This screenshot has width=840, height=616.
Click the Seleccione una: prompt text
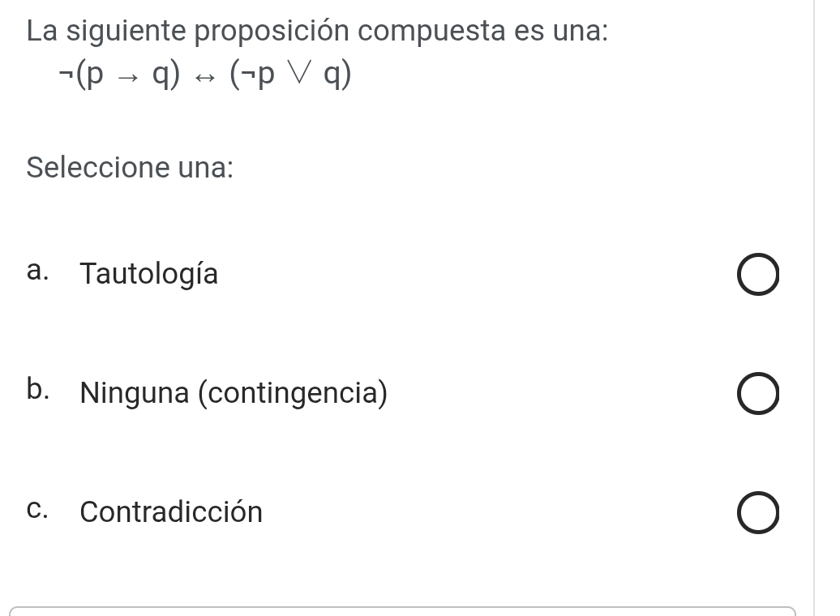131,167
